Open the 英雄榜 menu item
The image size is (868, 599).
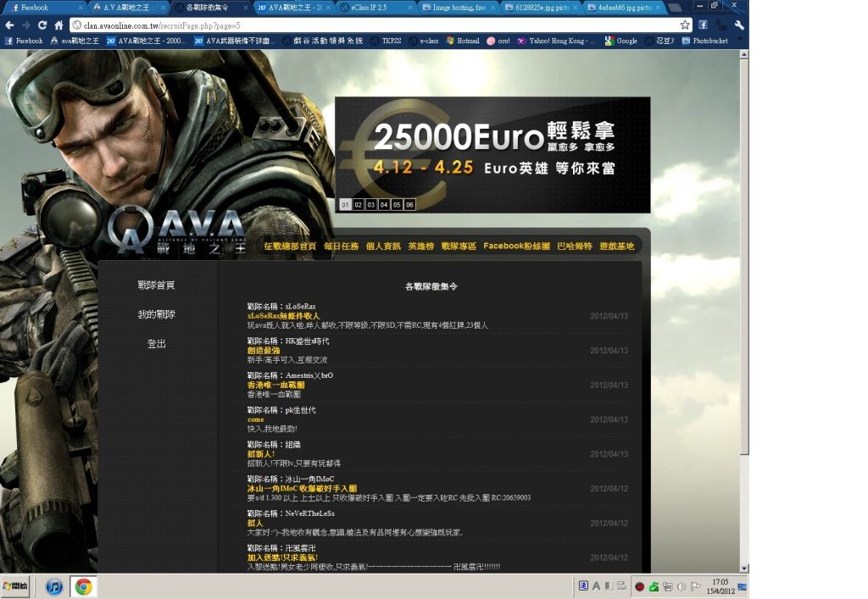420,247
